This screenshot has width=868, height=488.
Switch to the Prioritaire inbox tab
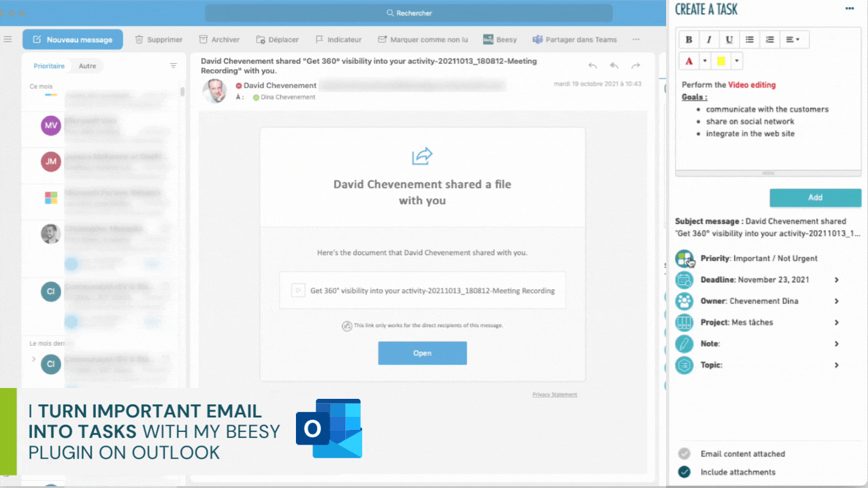(x=49, y=66)
